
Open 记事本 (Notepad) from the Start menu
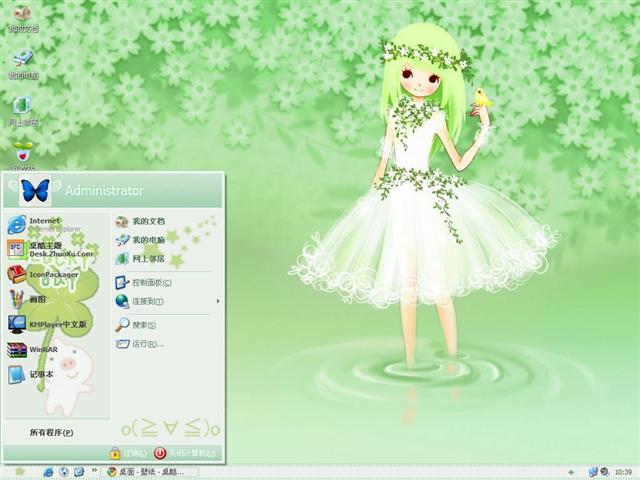point(40,375)
